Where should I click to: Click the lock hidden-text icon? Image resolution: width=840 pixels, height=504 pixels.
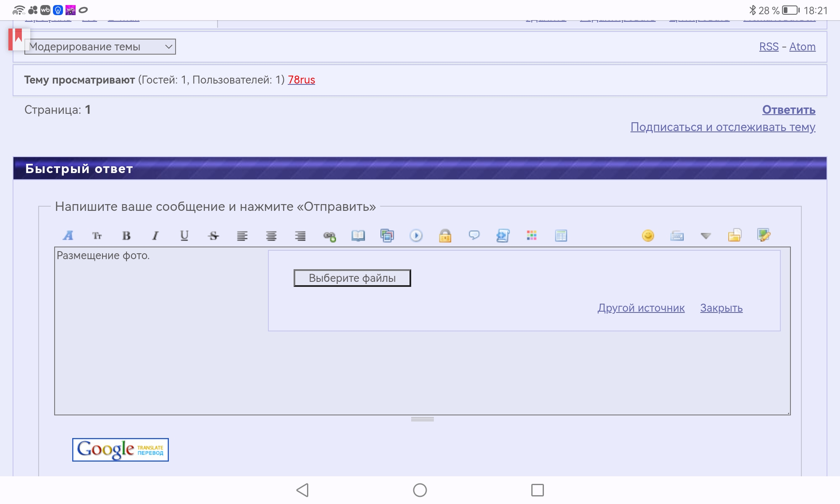pyautogui.click(x=445, y=236)
